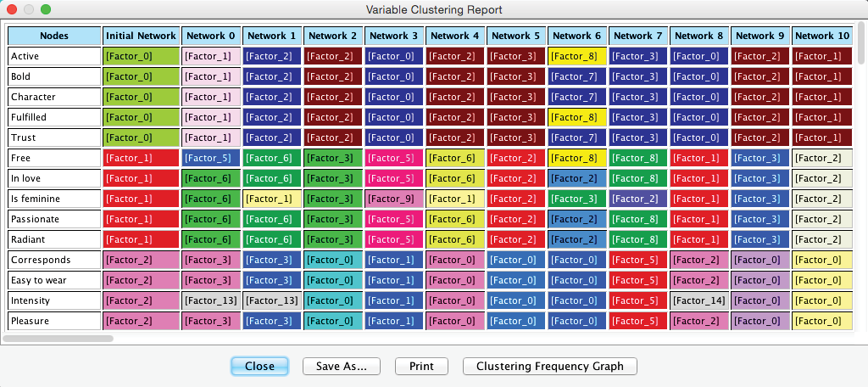Click gray Factor_13 cell under Network 0

211,300
